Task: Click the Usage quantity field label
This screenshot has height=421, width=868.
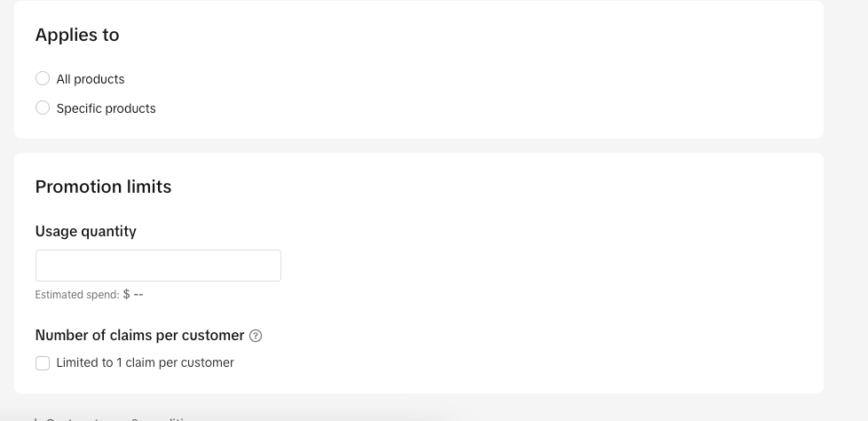Action: click(86, 231)
